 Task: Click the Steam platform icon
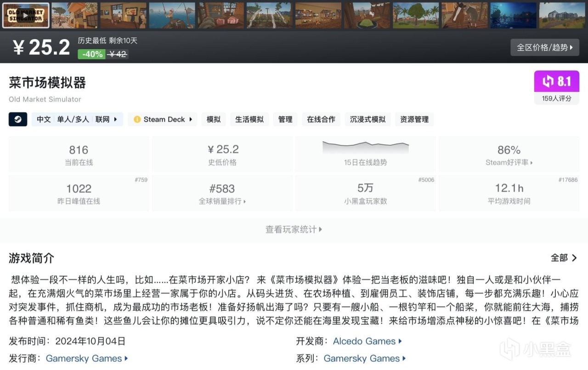18,120
